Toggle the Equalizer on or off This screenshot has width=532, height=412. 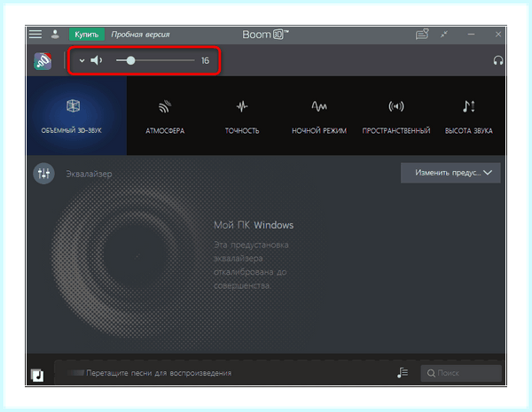43,174
